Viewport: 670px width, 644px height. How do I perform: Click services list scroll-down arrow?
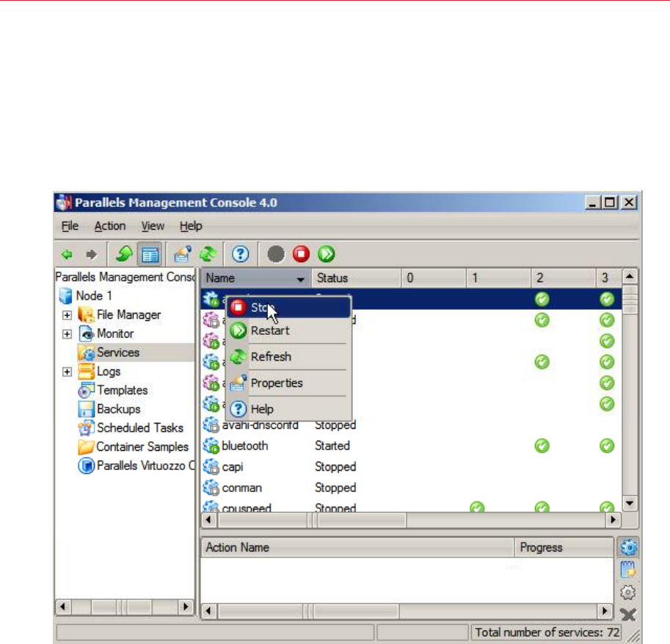[x=630, y=503]
